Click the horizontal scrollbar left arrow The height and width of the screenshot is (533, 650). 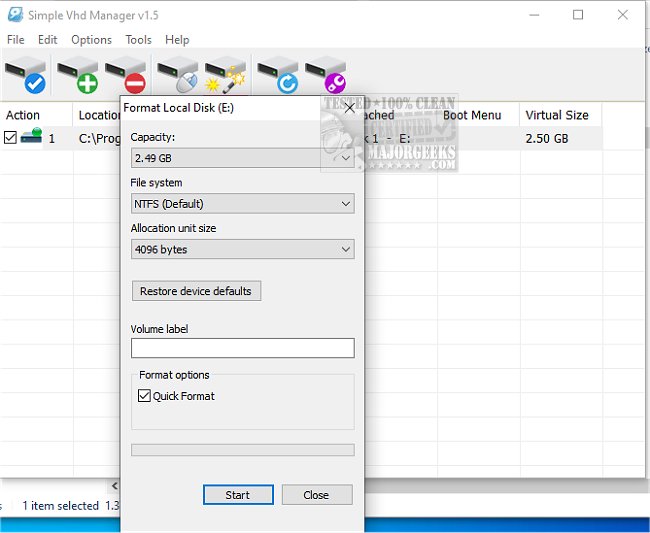pos(114,485)
